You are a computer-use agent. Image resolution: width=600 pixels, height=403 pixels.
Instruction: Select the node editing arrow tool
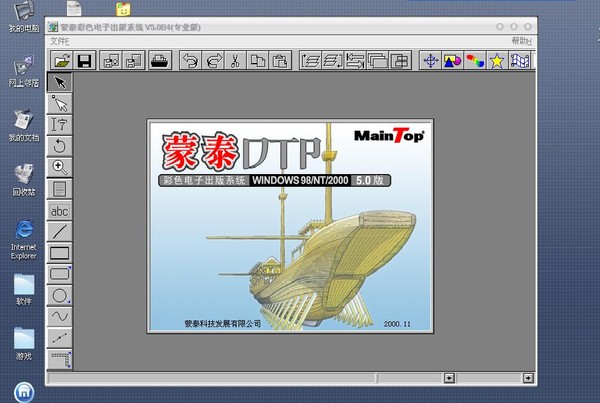click(59, 103)
